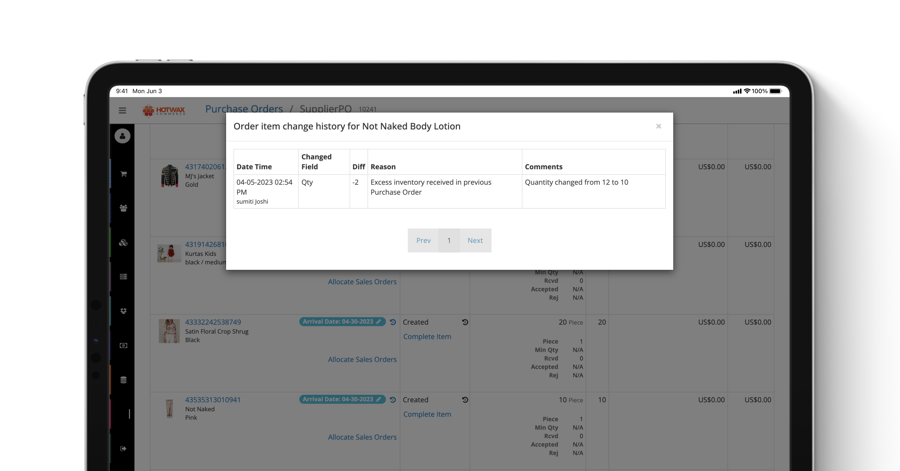The image size is (900, 471).
Task: Go to the Next page of history
Action: tap(475, 240)
